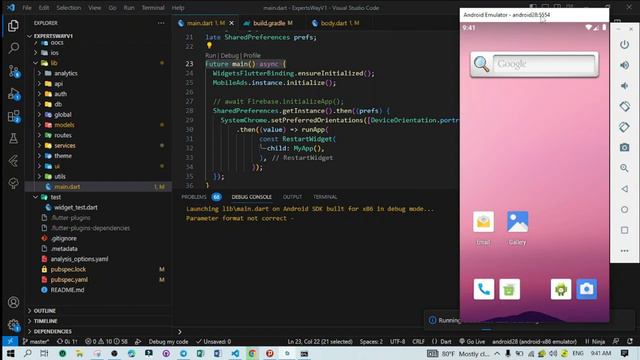Image resolution: width=640 pixels, height=360 pixels.
Task: Click the emulator zoom icon
Action: tap(624, 168)
